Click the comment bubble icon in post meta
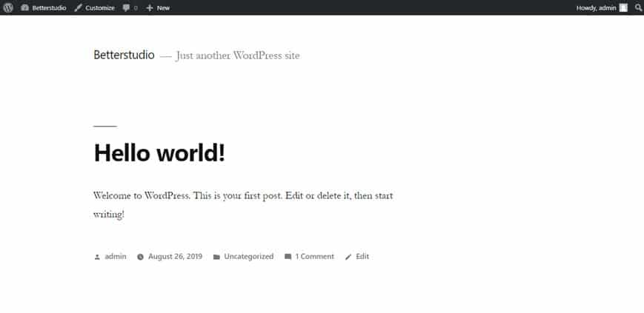644x313 pixels. [288, 258]
